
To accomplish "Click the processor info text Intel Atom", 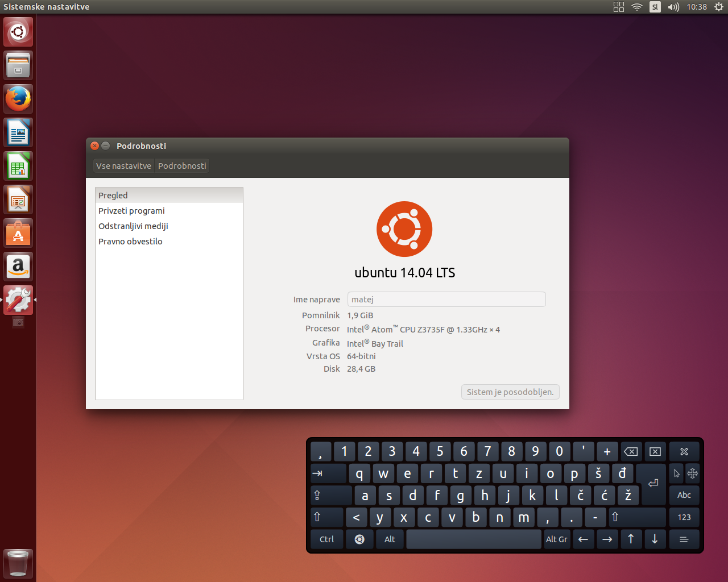I will 423,329.
